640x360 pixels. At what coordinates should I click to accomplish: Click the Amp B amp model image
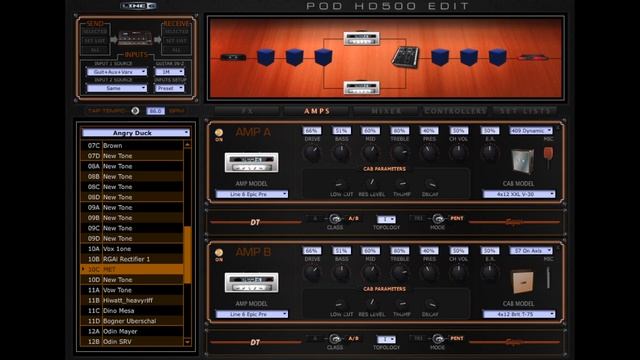[x=251, y=282]
